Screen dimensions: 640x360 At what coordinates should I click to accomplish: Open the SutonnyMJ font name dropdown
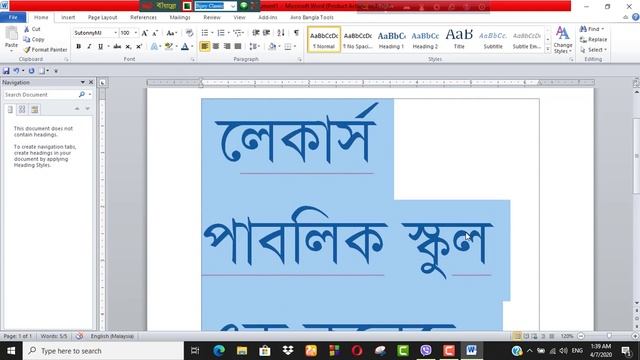click(116, 33)
